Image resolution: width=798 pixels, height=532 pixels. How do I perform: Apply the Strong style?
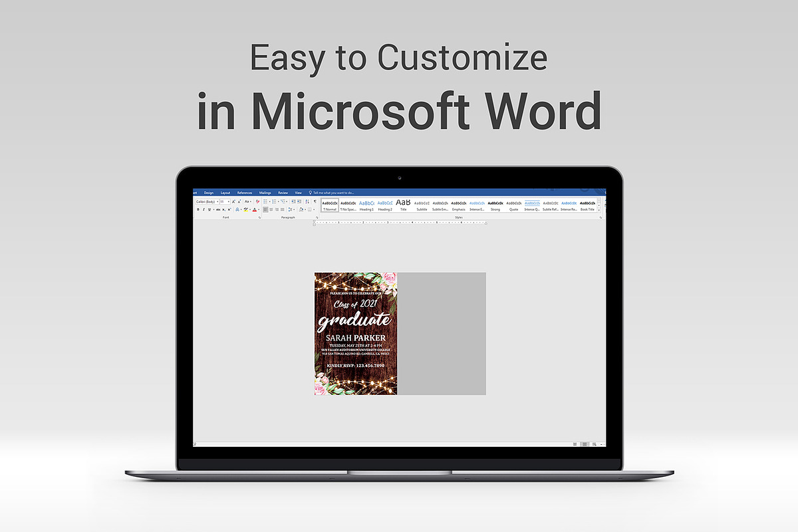pos(495,205)
